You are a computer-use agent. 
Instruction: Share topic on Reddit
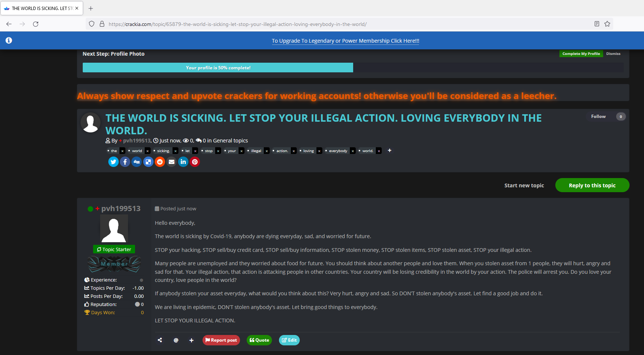tap(160, 162)
